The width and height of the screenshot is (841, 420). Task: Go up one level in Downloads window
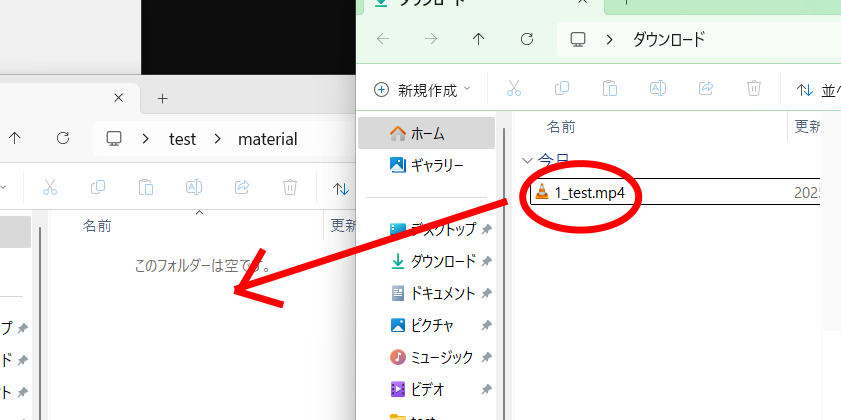point(478,39)
